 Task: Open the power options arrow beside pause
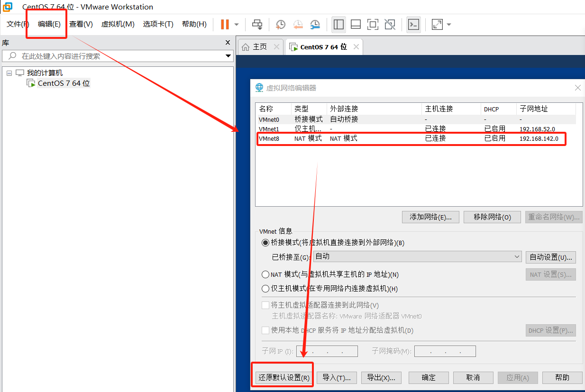coord(237,25)
